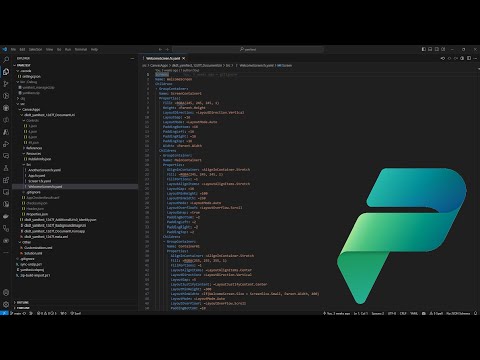Image resolution: width=480 pixels, height=360 pixels.
Task: Toggle the primary side bar layout button
Action: click(424, 49)
